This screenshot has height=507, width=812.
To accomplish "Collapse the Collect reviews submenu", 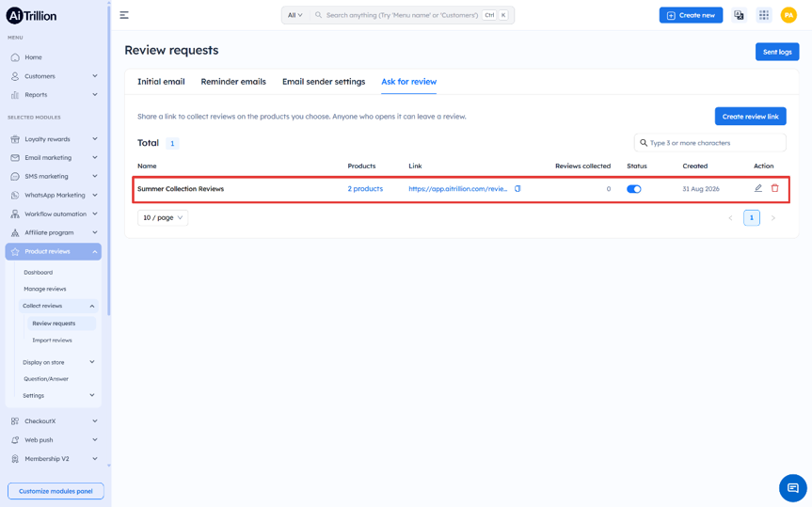I will coord(58,306).
